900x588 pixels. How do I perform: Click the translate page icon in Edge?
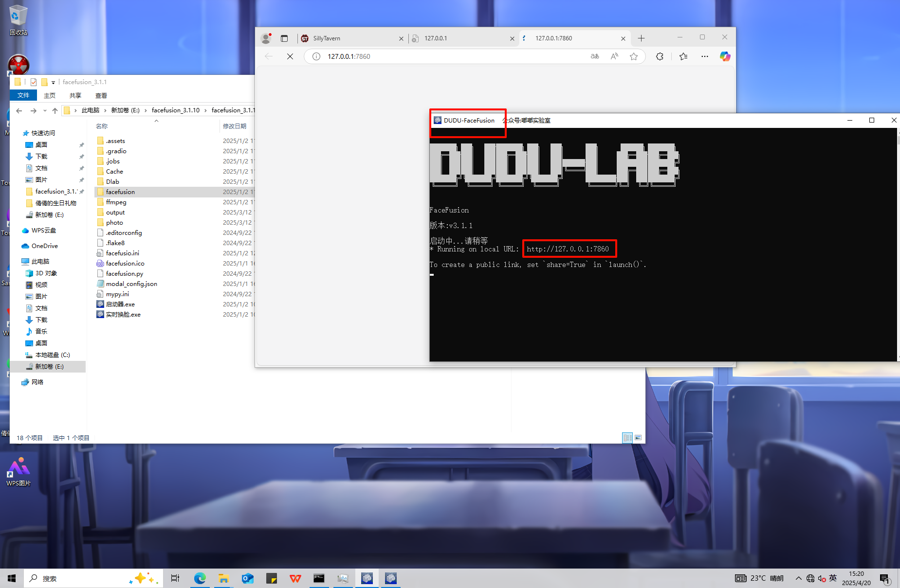[595, 56]
